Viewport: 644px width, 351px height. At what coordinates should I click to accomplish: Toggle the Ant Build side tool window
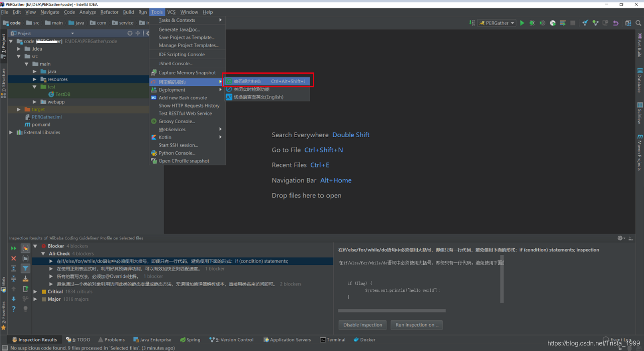(640, 46)
